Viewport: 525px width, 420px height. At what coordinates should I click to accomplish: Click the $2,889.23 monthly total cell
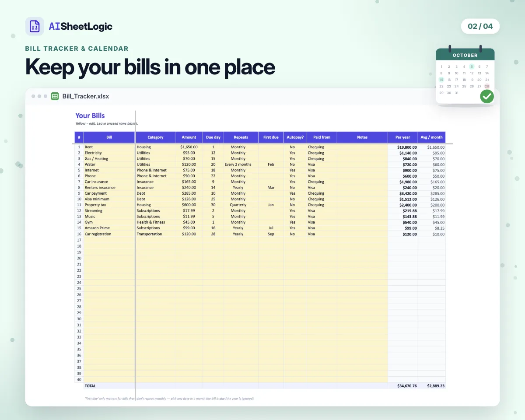point(432,386)
